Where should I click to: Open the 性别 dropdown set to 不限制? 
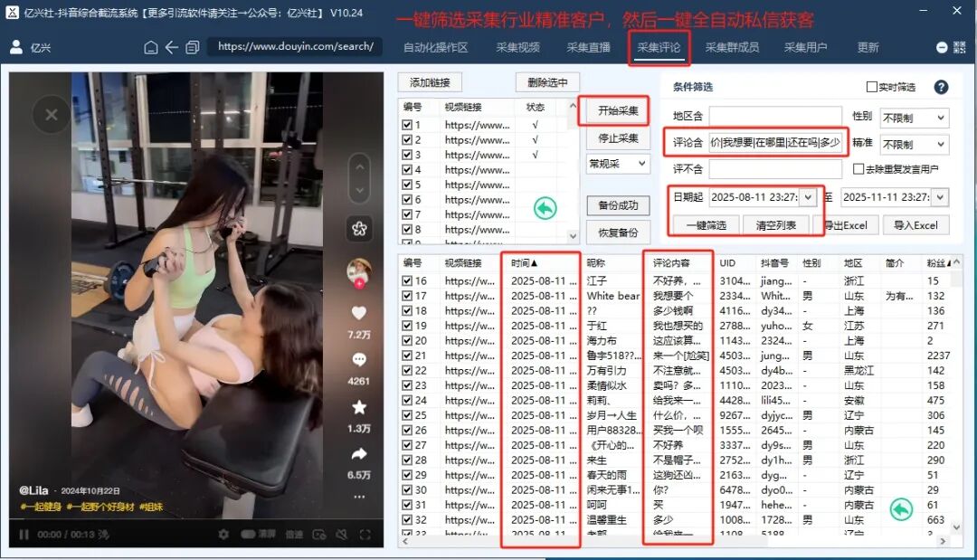tap(914, 118)
